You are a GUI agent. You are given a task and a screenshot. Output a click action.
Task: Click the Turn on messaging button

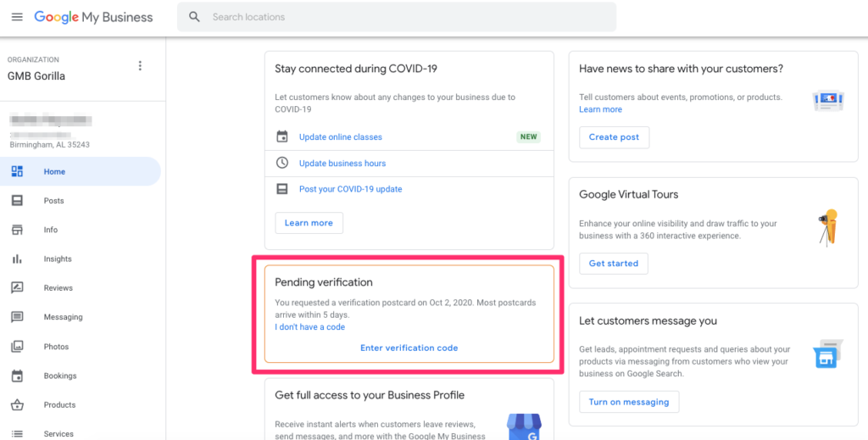click(x=629, y=402)
